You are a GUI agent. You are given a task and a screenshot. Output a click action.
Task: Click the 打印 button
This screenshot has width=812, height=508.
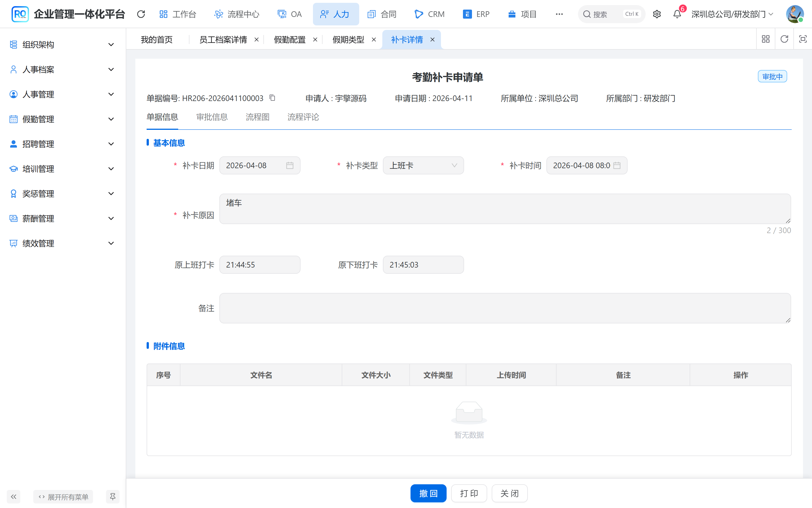469,493
